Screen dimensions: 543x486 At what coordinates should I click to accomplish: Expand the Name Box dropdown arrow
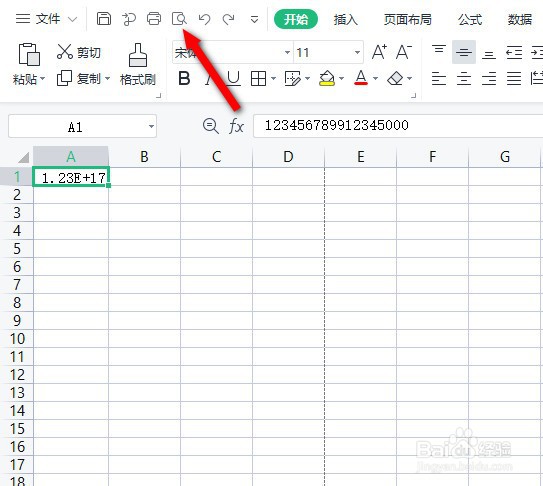[151, 126]
